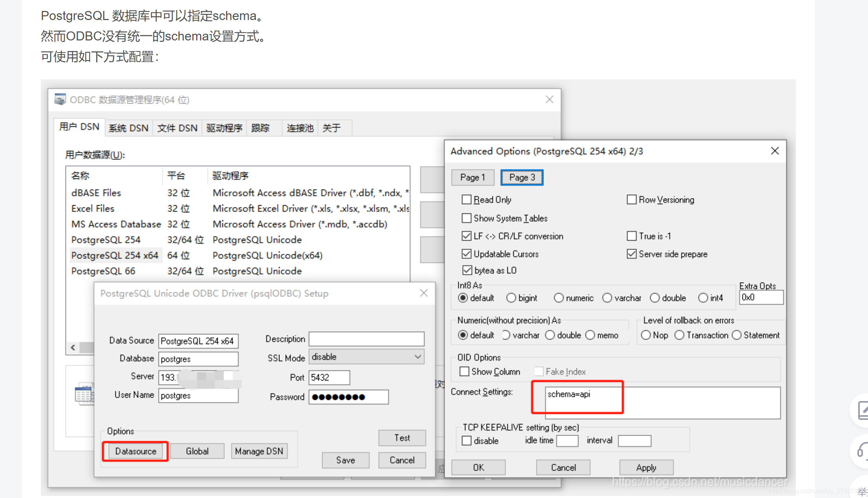Click the Password field
This screenshot has width=868, height=498.
[x=348, y=397]
